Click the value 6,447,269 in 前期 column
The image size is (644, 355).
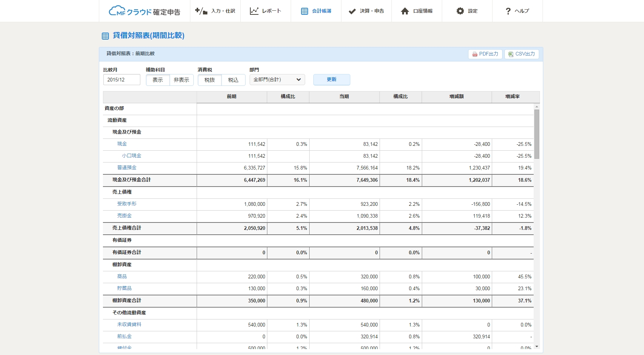pos(255,180)
